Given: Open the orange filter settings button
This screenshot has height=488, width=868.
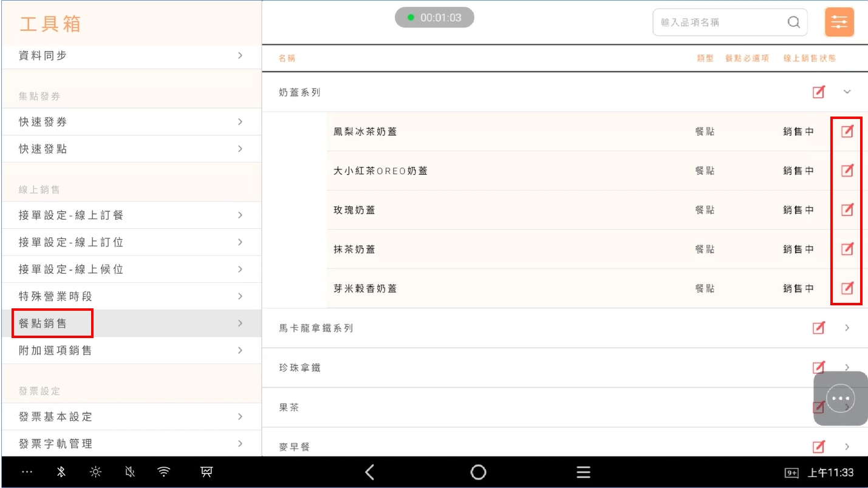Looking at the screenshot, I should (839, 22).
